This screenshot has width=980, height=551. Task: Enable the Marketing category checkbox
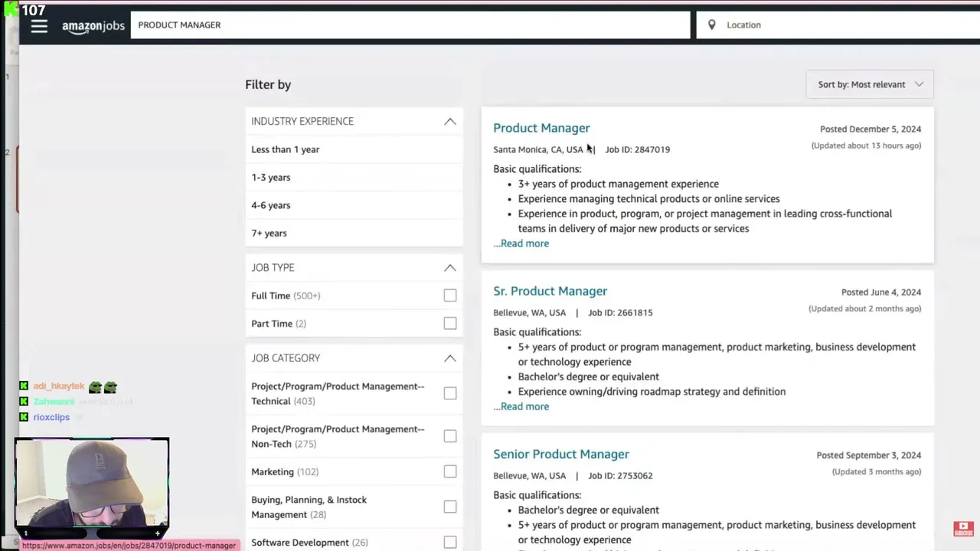pos(450,472)
